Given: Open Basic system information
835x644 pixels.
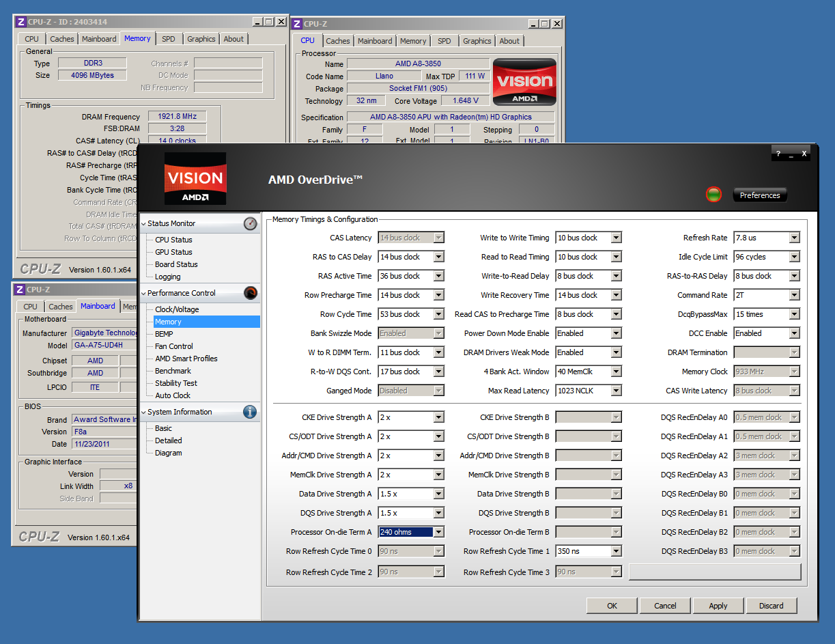Looking at the screenshot, I should [163, 428].
